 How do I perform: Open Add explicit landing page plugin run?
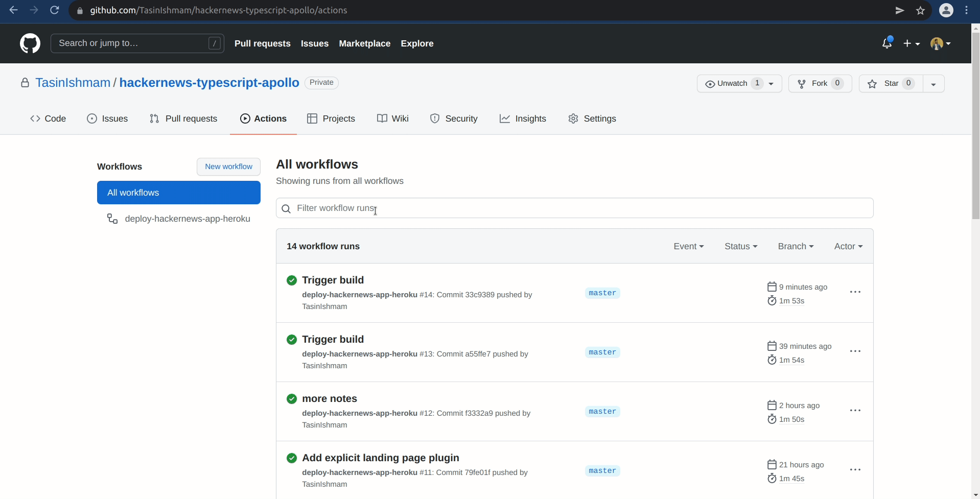pos(381,458)
